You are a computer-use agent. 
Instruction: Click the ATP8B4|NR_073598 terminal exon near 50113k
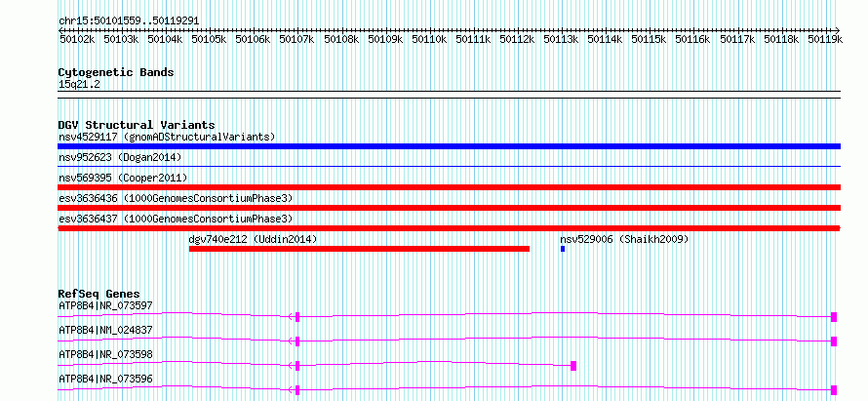pos(573,366)
